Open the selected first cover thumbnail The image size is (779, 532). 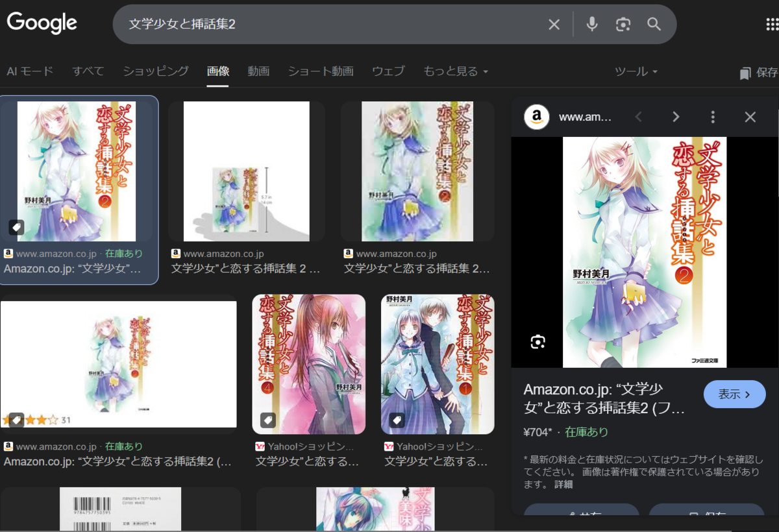click(x=77, y=171)
